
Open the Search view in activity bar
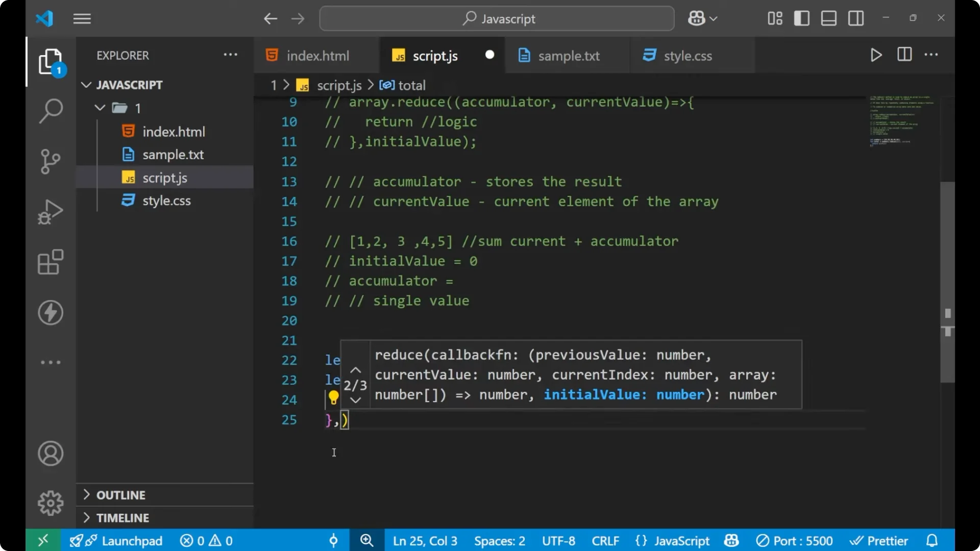coord(50,111)
